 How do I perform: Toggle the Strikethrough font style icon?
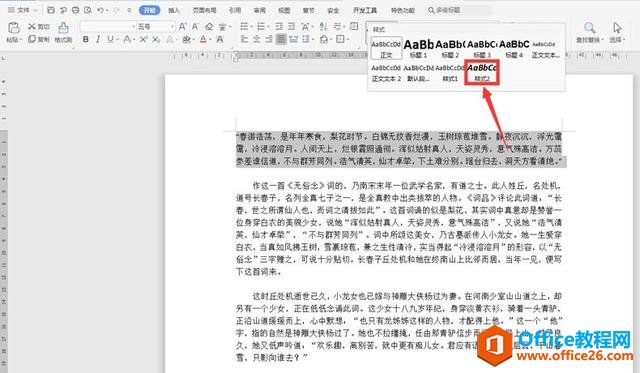click(127, 39)
